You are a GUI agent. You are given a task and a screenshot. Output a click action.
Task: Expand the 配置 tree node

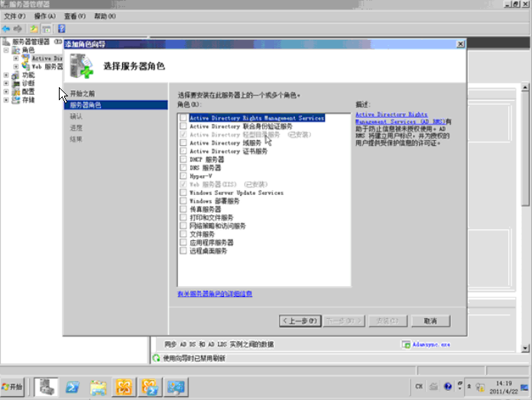coord(6,92)
